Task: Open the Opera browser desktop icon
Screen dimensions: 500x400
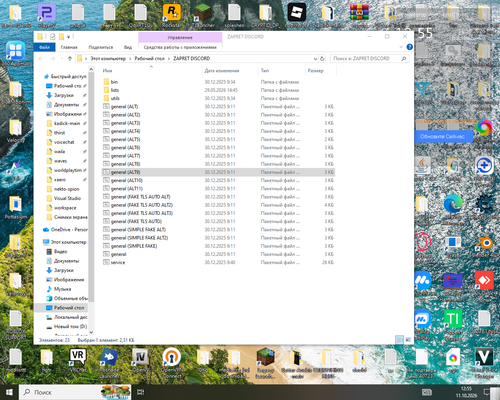Action: tap(422, 242)
